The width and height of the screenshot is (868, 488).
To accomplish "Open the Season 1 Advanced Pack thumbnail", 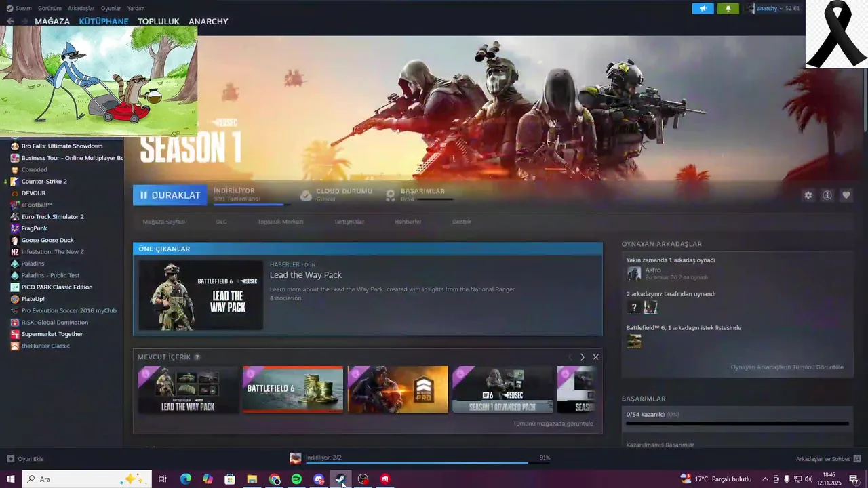I will click(502, 389).
